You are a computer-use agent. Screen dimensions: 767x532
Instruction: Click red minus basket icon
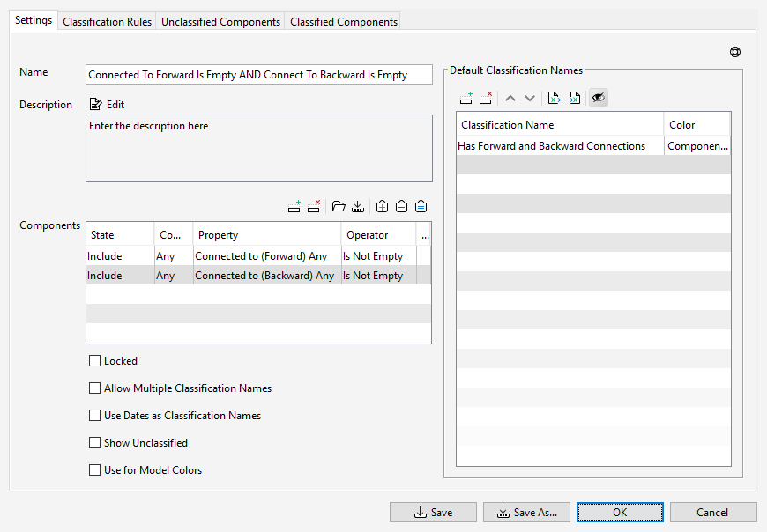402,207
